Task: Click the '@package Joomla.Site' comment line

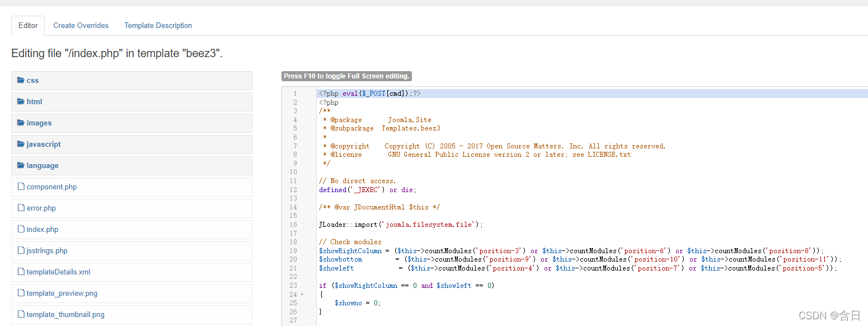Action: click(377, 120)
